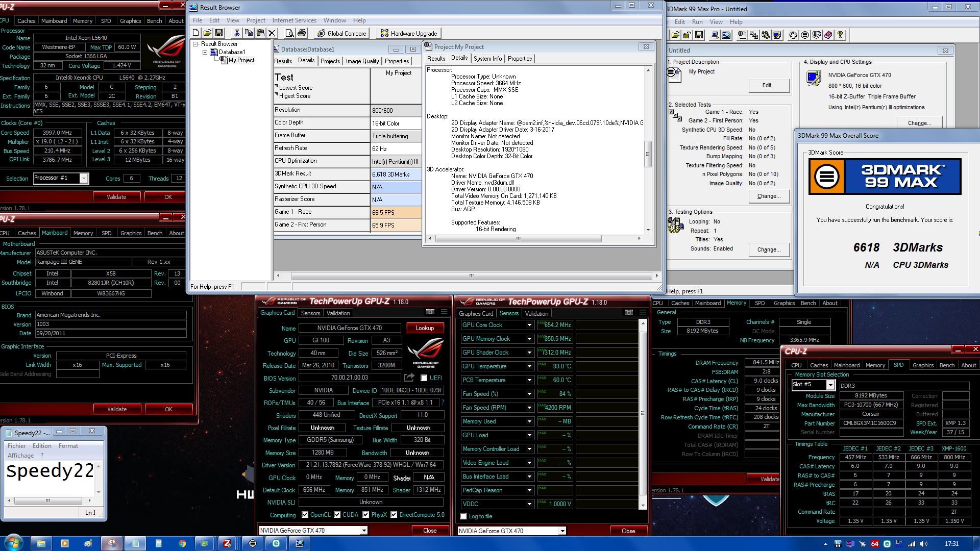Click the Open folder icon in Result Browser toolbar
The image size is (980, 551).
[x=207, y=33]
